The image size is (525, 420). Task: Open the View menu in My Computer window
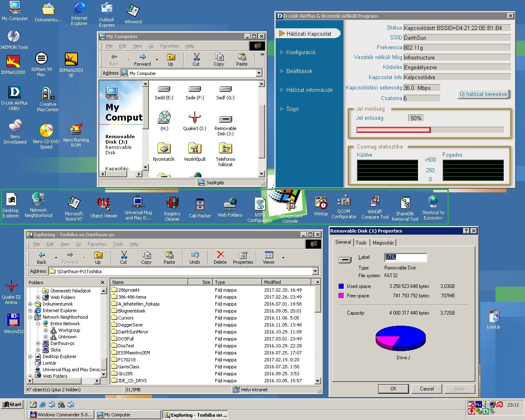point(137,46)
